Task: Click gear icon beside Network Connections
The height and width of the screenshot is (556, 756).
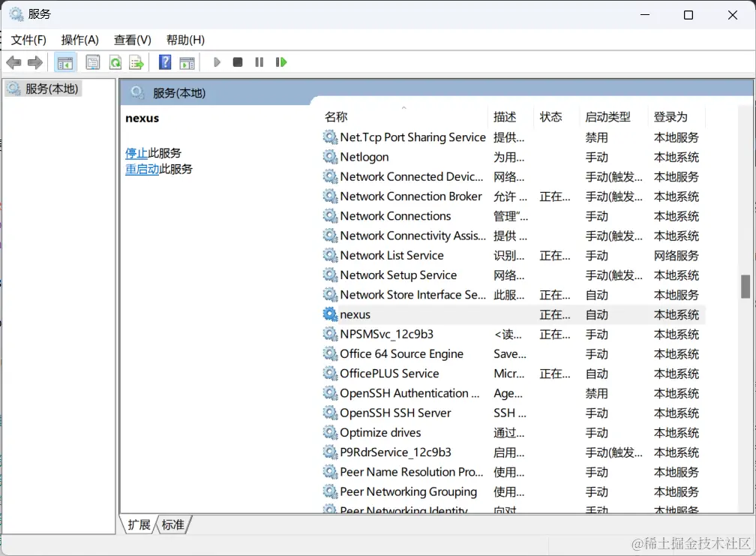Action: point(330,216)
